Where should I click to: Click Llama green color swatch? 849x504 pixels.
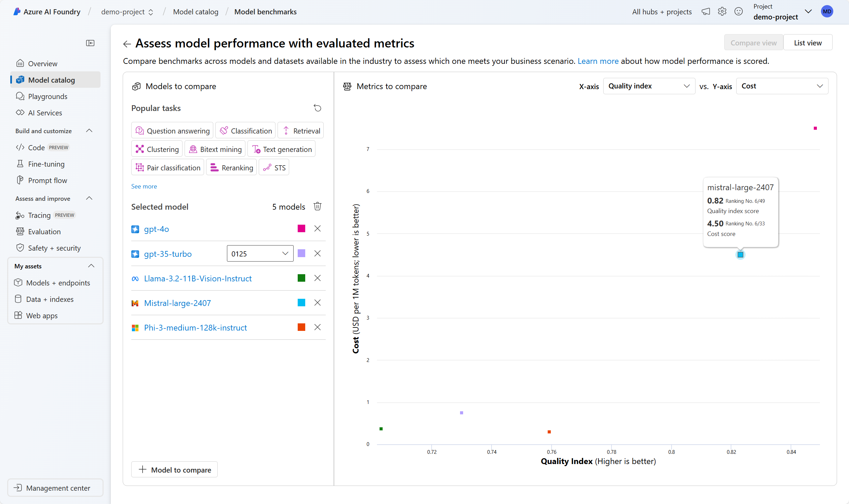click(301, 278)
